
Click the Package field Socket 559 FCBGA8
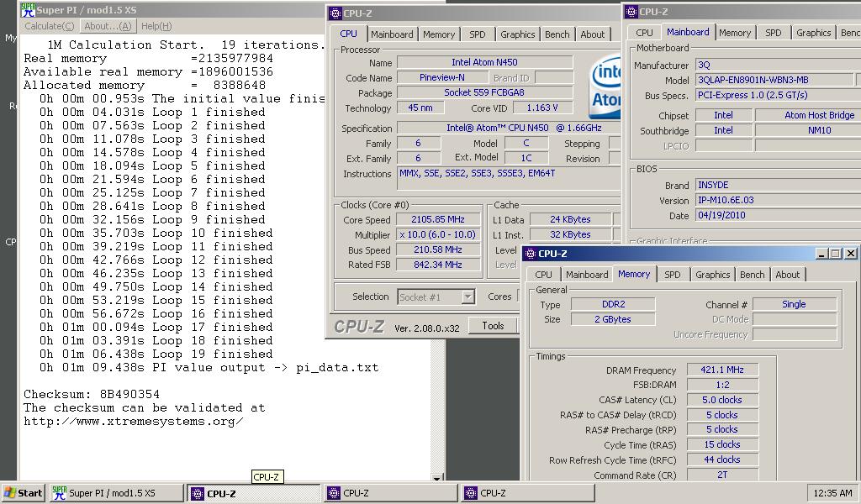click(485, 92)
